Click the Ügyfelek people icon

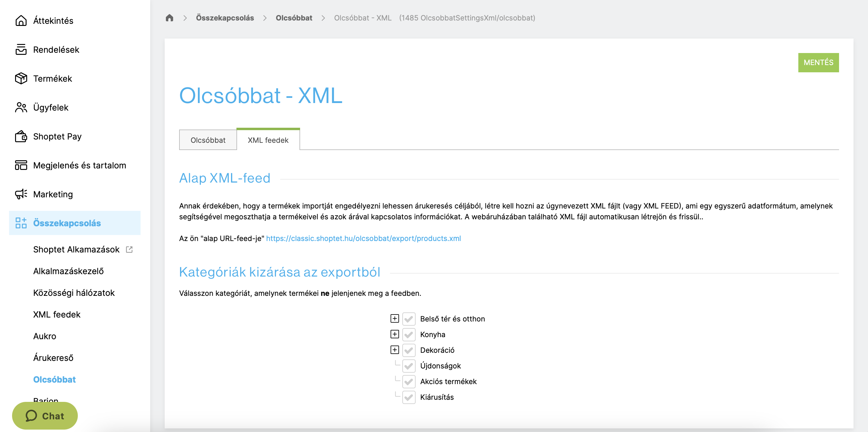click(x=21, y=107)
